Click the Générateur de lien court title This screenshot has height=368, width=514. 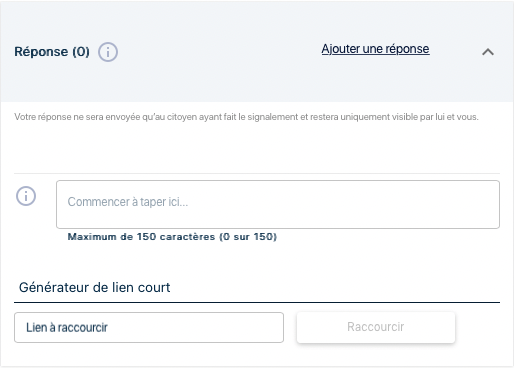pyautogui.click(x=94, y=287)
